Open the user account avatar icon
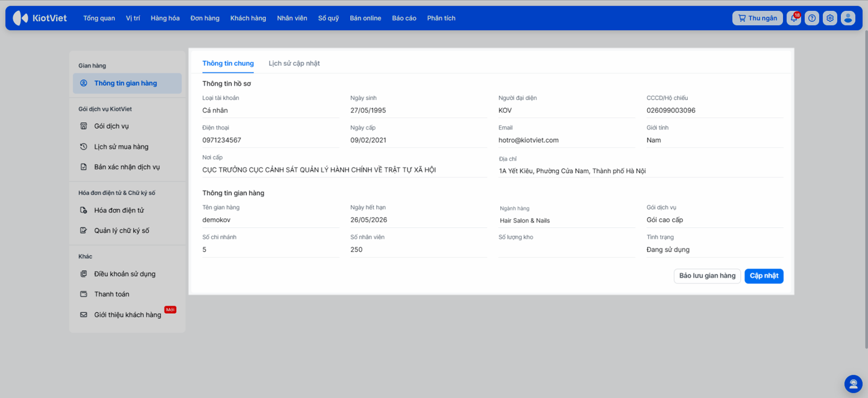 [x=848, y=18]
